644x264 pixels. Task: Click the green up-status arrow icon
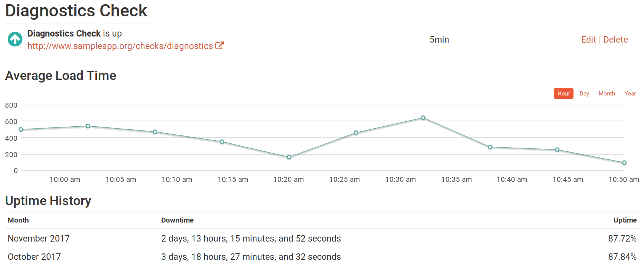pos(14,40)
